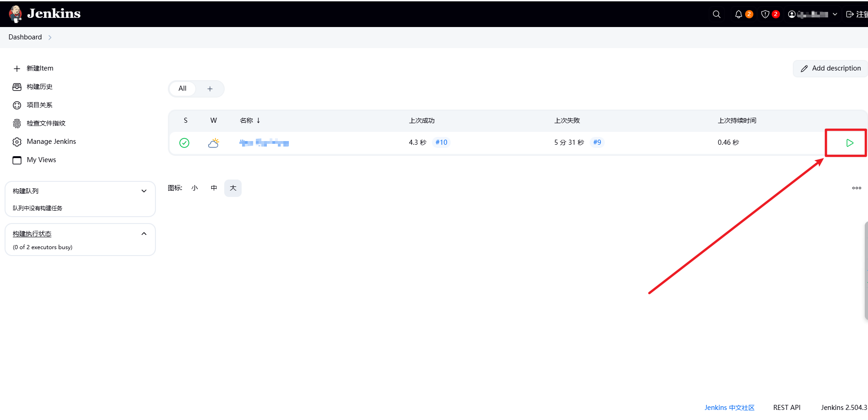Click the 项目关系 circular icon
Image resolution: width=868 pixels, height=420 pixels.
[x=17, y=105]
